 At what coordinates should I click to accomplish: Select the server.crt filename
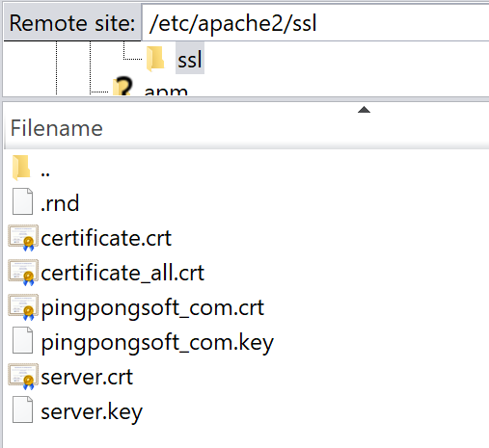[87, 377]
